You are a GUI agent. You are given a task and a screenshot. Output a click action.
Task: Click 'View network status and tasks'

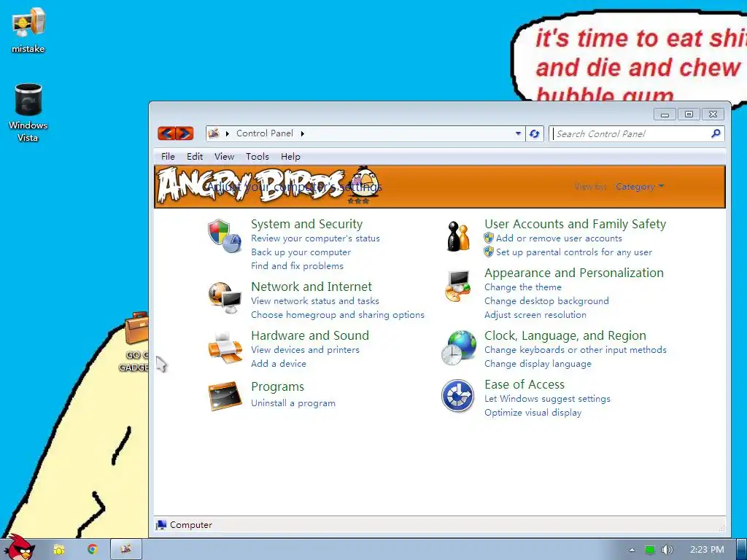(x=315, y=301)
